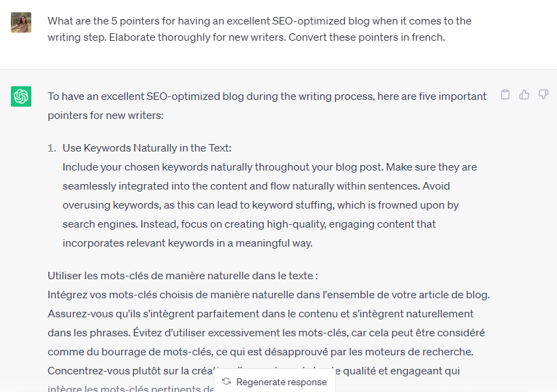The image size is (557, 392).
Task: Click the green ChatGPT logo avatar
Action: [x=21, y=96]
